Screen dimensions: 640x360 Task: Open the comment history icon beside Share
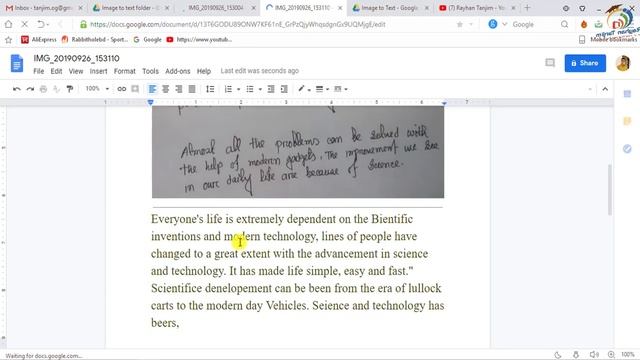coord(550,63)
